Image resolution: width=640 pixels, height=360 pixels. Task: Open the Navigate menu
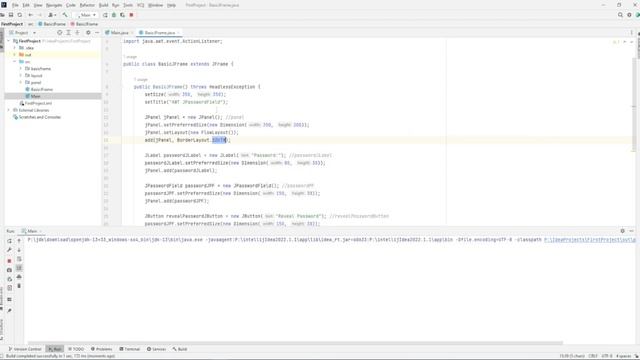pyautogui.click(x=54, y=5)
